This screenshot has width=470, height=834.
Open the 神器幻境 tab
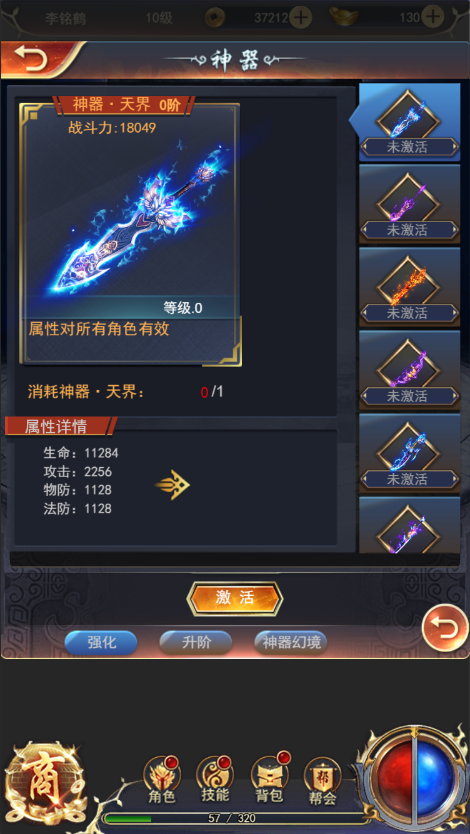click(x=291, y=643)
